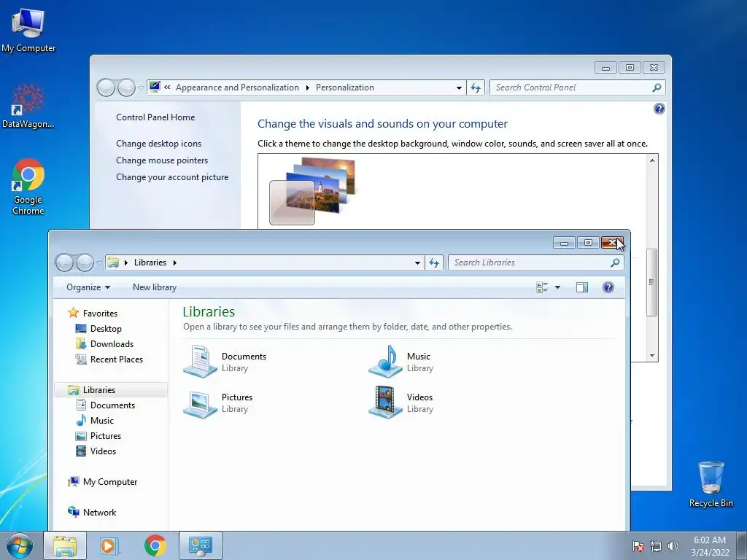Go back in the Libraries window
This screenshot has height=560, width=747.
coord(65,262)
